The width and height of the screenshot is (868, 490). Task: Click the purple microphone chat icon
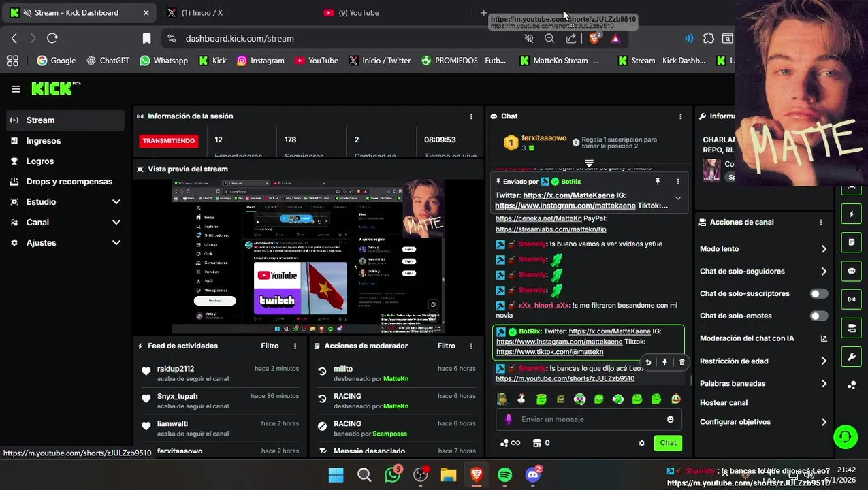509,419
